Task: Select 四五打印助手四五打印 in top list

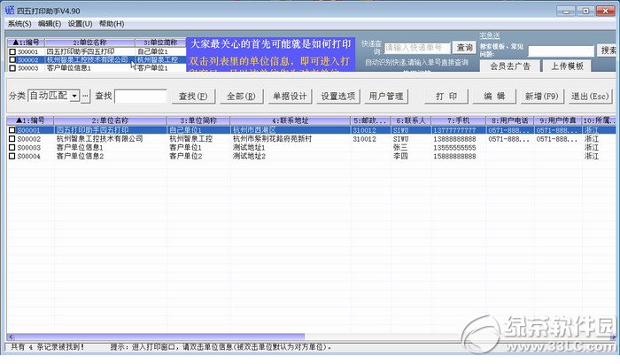Action: (x=81, y=51)
